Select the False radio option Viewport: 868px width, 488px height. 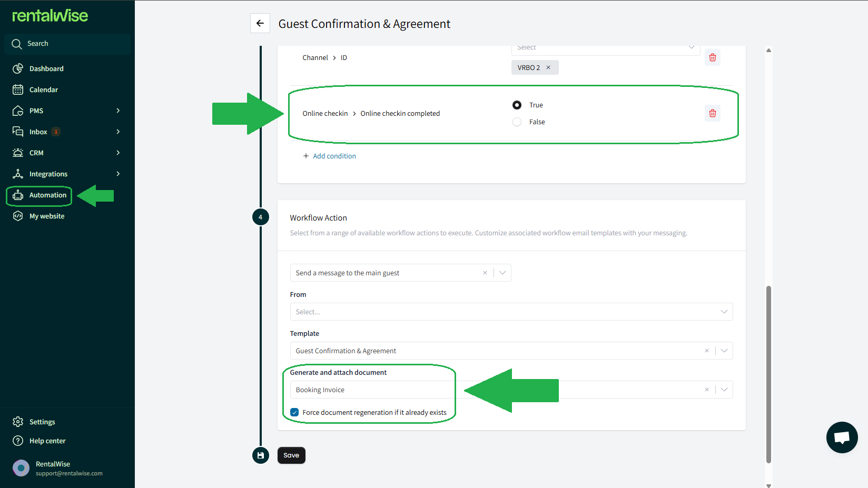(x=517, y=122)
